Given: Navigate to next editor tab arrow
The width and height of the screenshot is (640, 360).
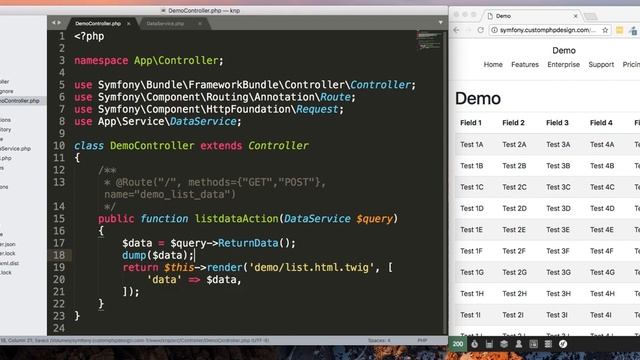Looking at the screenshot, I should point(59,23).
